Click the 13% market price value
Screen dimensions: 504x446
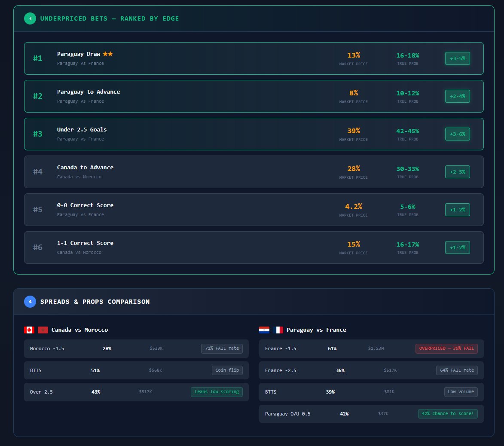tap(354, 55)
